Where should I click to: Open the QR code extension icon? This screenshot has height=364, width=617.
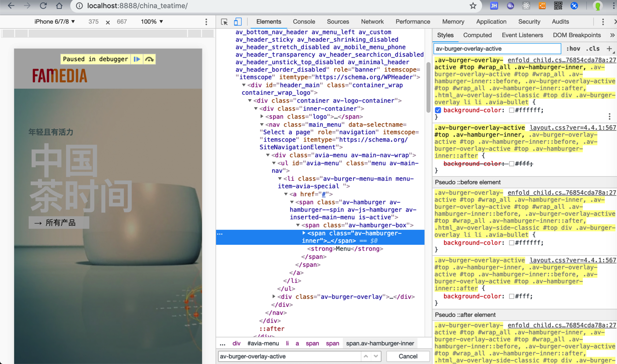(x=558, y=6)
